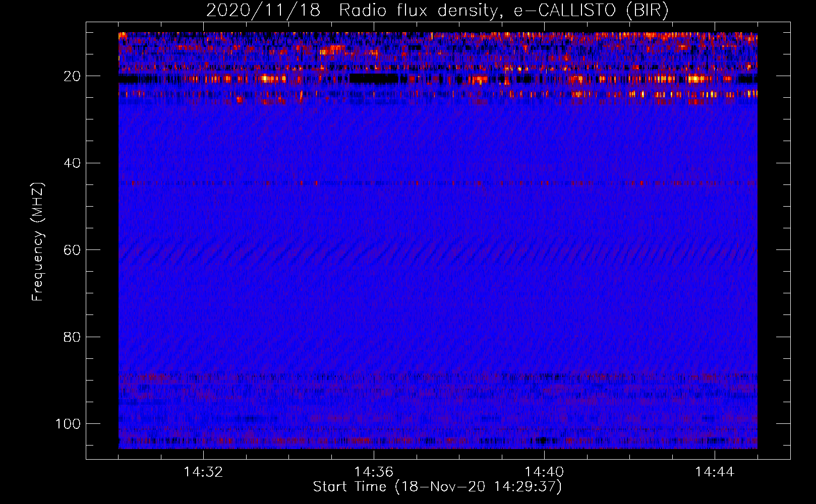Viewport: 816px width, 504px height.
Task: Click the 40 MHz frequency tick label
Action: 72,163
